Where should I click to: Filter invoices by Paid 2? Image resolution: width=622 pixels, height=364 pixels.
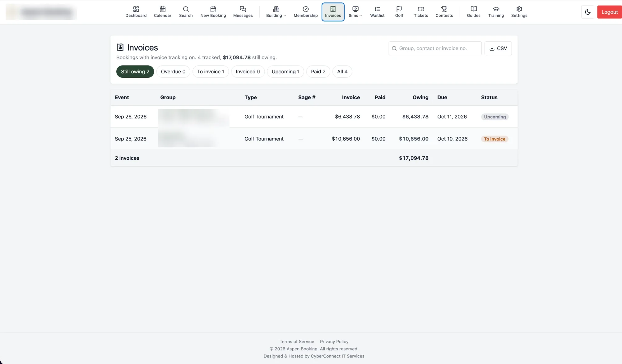point(318,71)
